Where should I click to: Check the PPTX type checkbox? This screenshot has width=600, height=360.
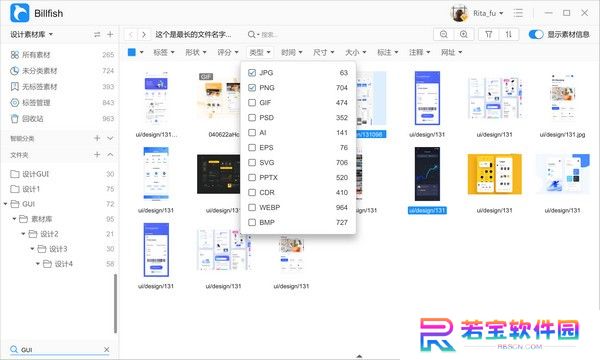pyautogui.click(x=252, y=178)
